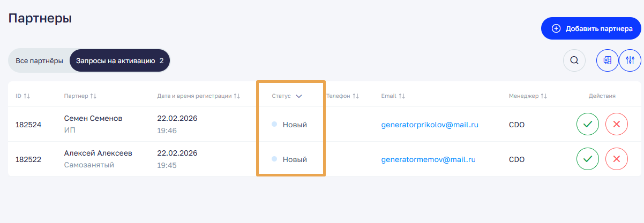Click the Excel export icon
Image resolution: width=644 pixels, height=223 pixels.
coord(608,60)
